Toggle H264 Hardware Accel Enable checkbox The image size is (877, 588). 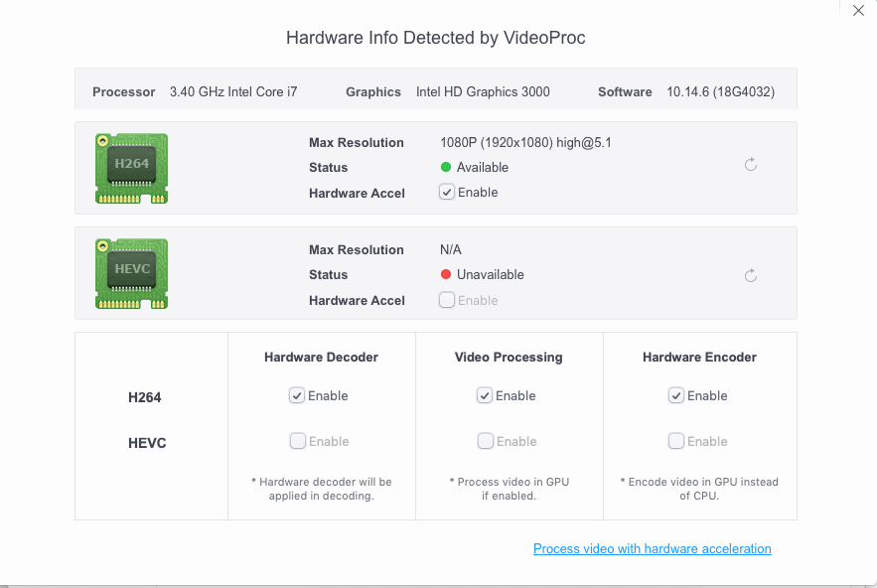click(446, 192)
